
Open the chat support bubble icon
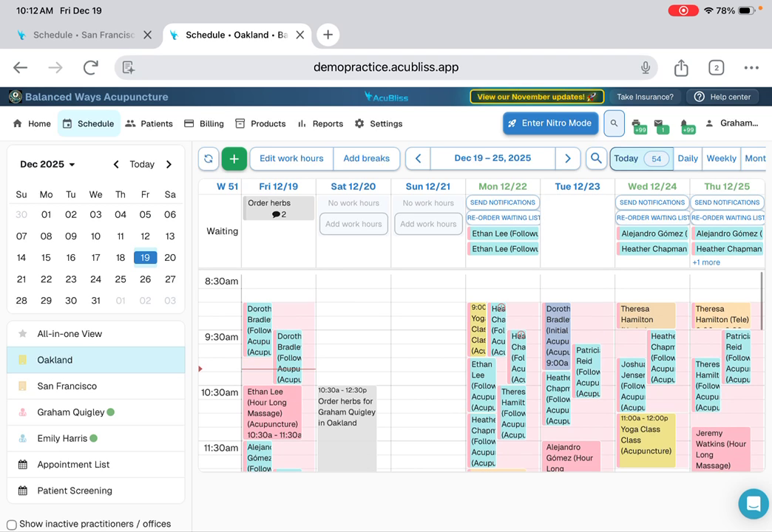[753, 504]
